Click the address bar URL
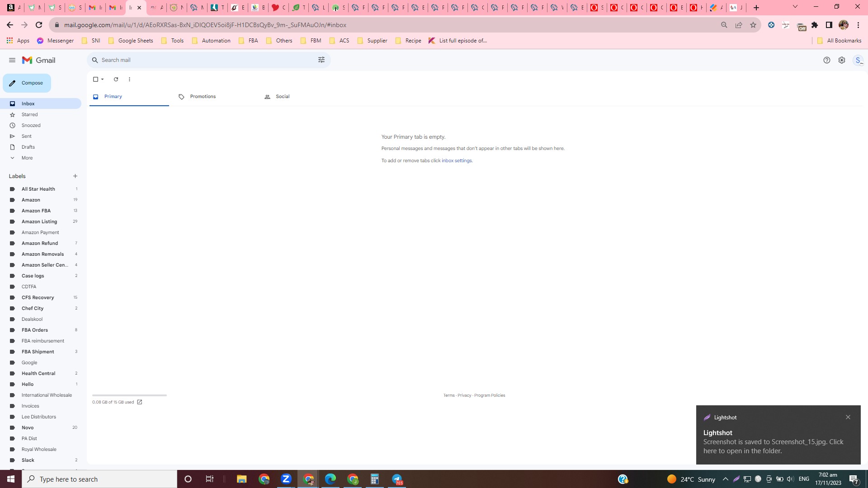Viewport: 868px width, 488px height. click(205, 25)
